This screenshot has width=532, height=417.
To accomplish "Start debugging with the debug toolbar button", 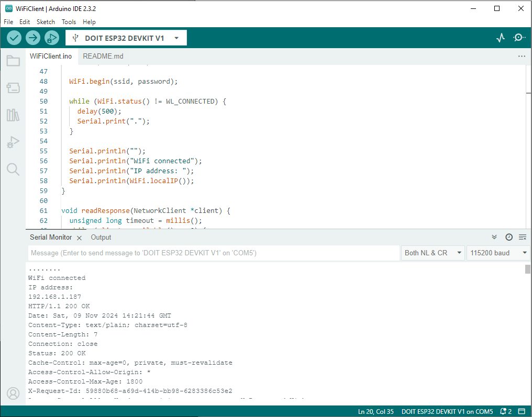I will pos(51,38).
